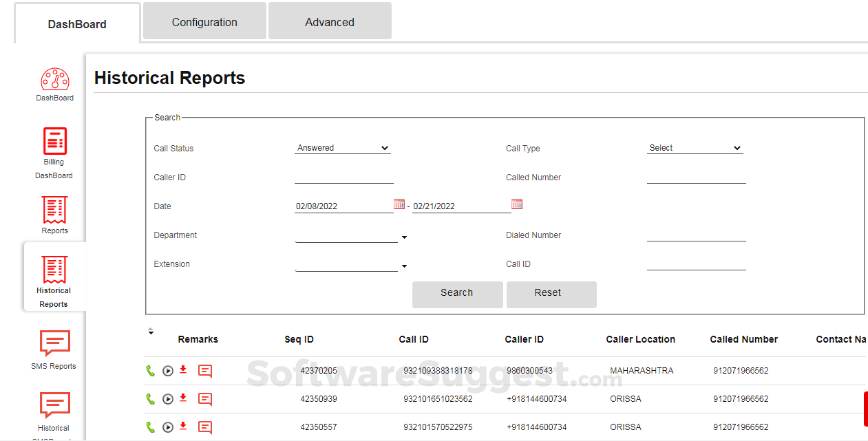Click the Reset button

(551, 293)
